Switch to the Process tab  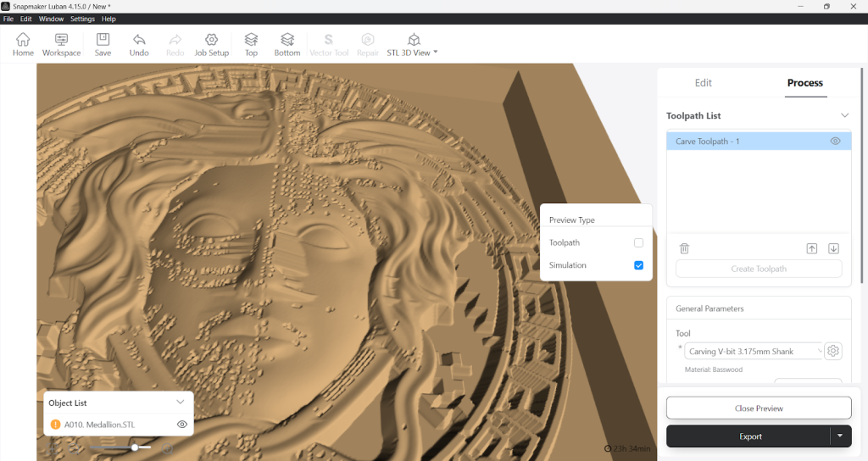point(805,82)
